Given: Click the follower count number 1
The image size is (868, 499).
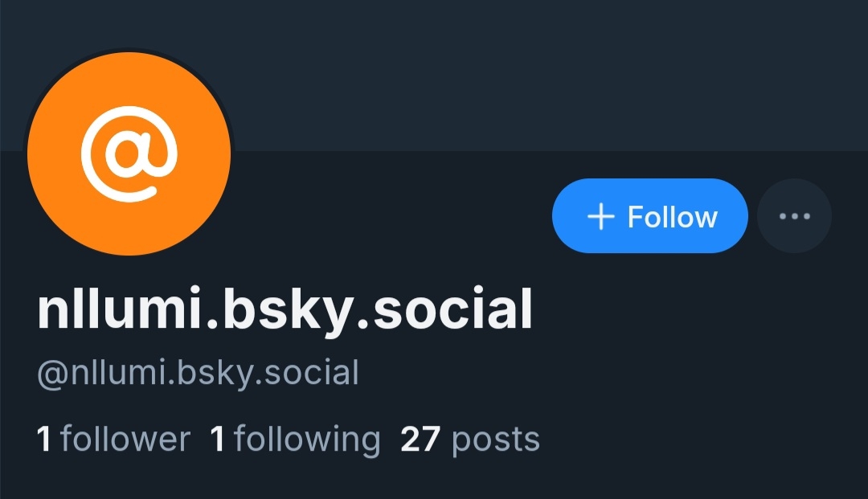Looking at the screenshot, I should (43, 440).
